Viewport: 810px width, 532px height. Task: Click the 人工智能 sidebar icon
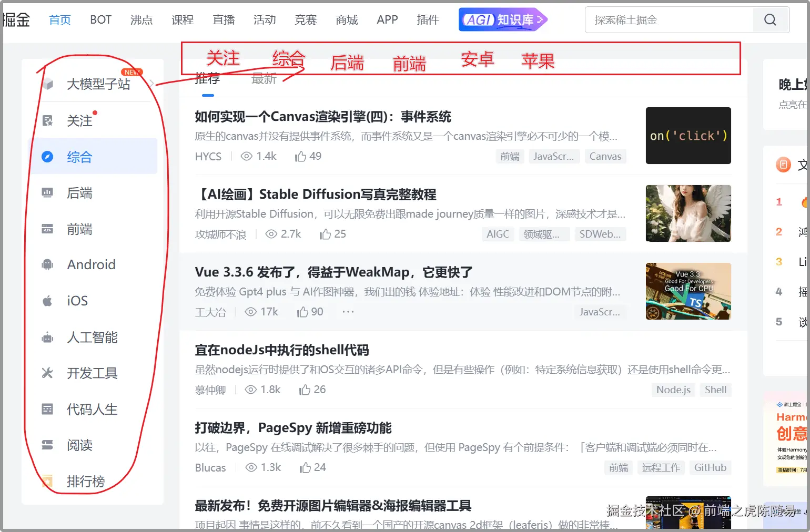[x=47, y=337]
